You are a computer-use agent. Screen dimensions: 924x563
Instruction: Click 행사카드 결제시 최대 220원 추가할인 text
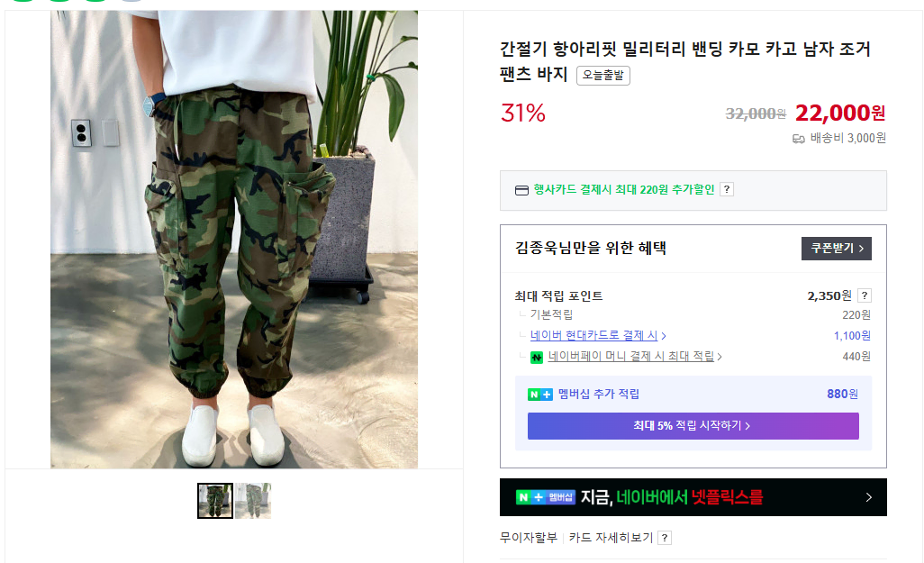click(x=623, y=190)
